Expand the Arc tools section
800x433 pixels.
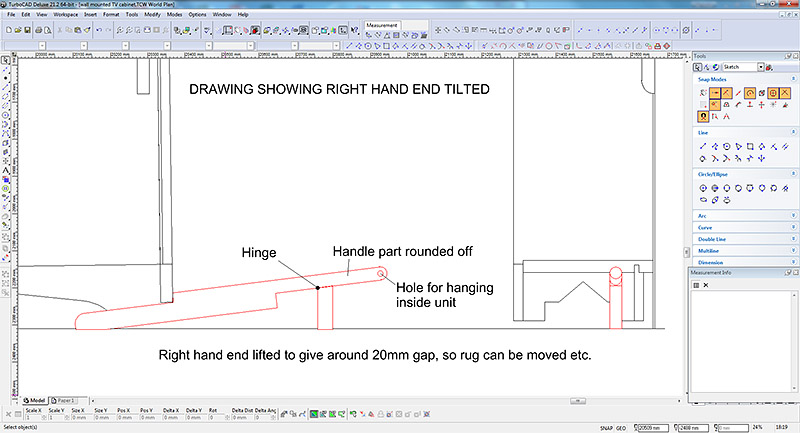point(741,214)
